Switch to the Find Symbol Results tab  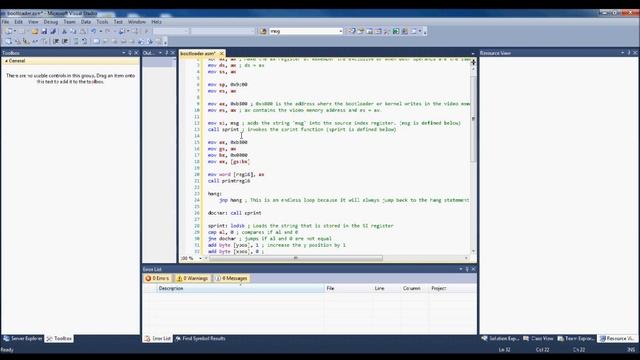(x=200, y=338)
